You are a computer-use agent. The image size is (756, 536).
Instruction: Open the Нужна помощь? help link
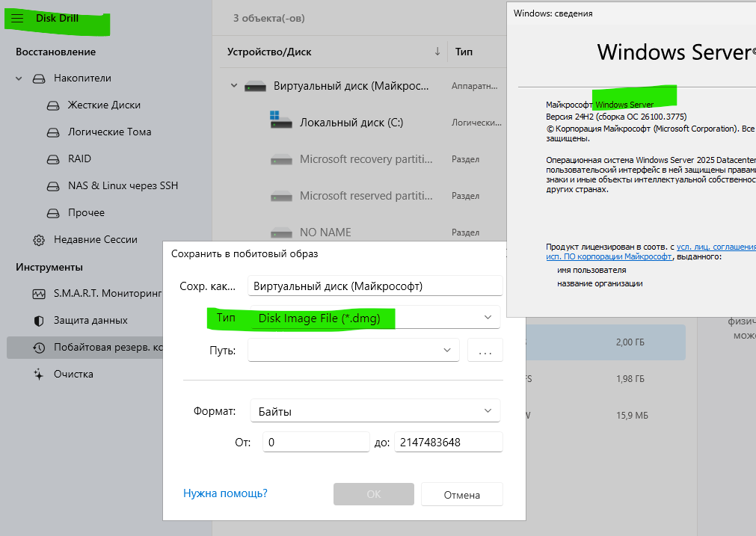[225, 493]
